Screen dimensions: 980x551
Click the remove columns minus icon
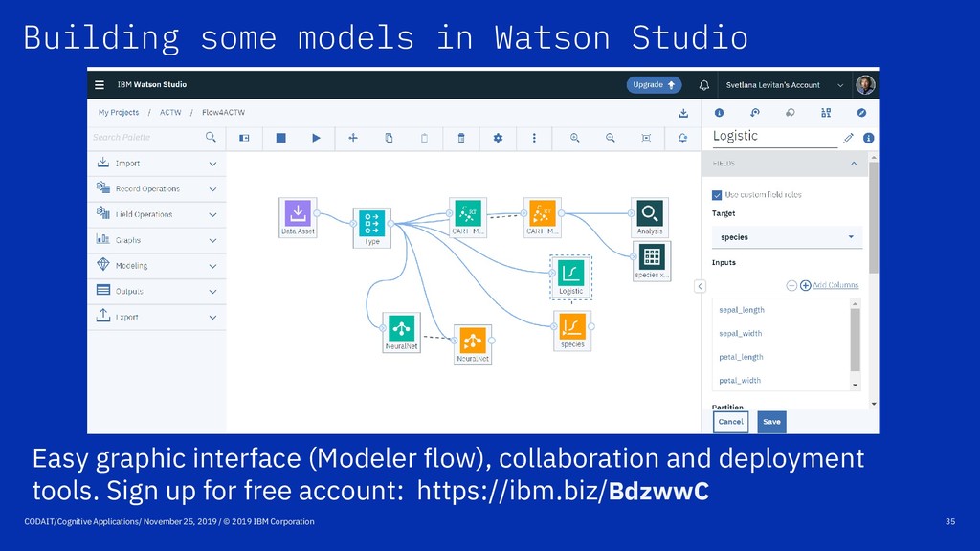[791, 285]
